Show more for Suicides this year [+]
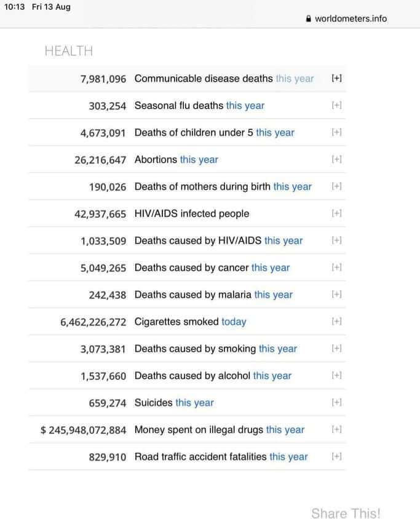 pos(336,403)
